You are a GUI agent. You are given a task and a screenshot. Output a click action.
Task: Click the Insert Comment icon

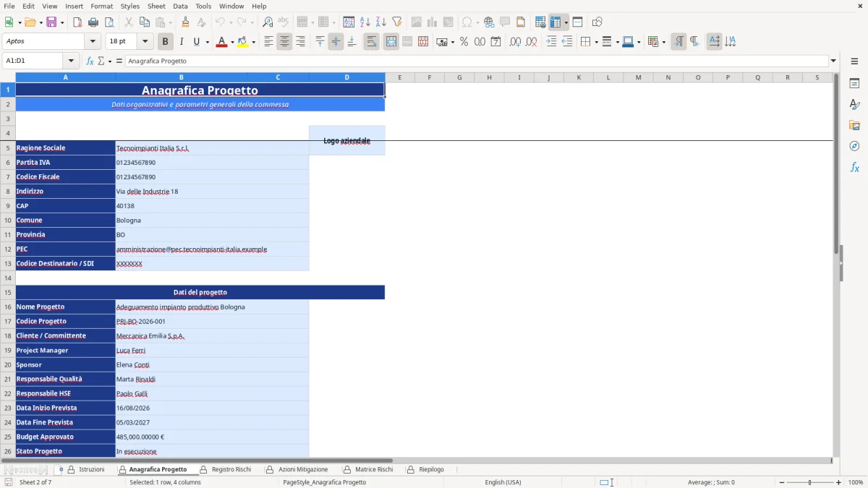tap(505, 22)
